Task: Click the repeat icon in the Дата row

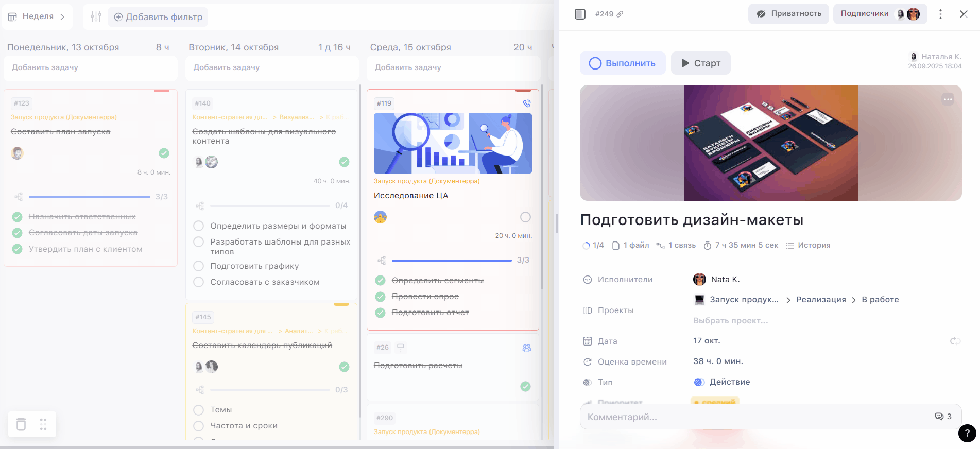Action: 955,341
